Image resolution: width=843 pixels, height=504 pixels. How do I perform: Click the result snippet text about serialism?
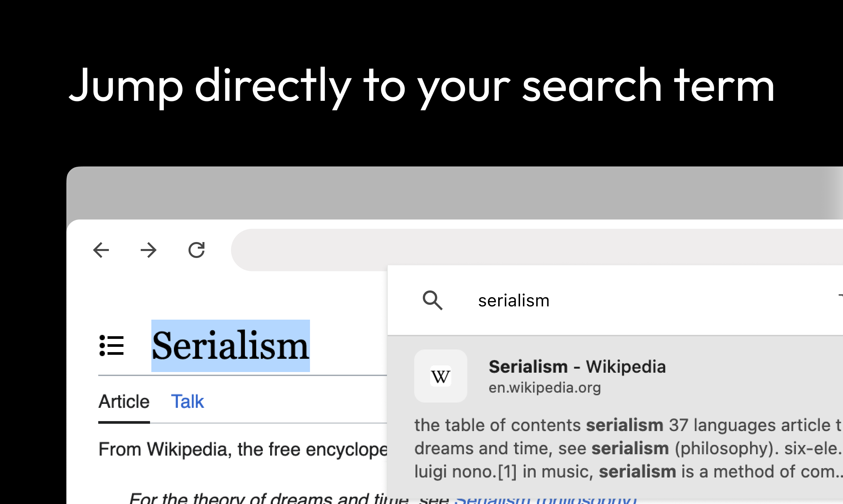[629, 448]
